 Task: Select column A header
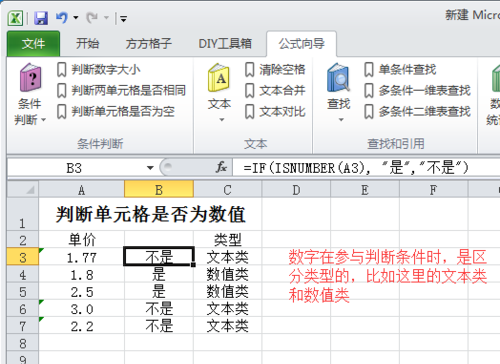82,190
